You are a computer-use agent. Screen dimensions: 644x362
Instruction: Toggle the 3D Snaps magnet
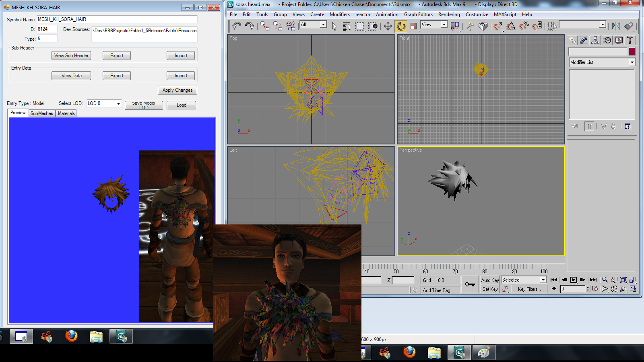[x=498, y=26]
